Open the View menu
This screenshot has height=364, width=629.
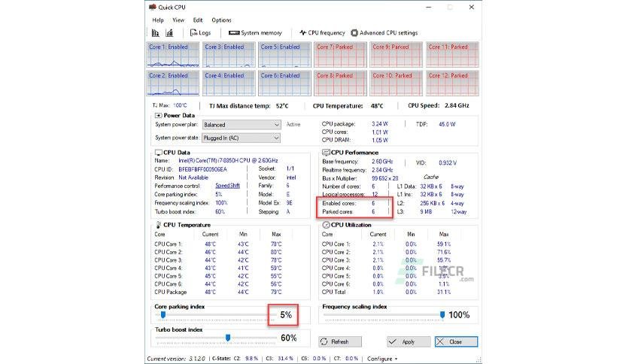(x=178, y=20)
